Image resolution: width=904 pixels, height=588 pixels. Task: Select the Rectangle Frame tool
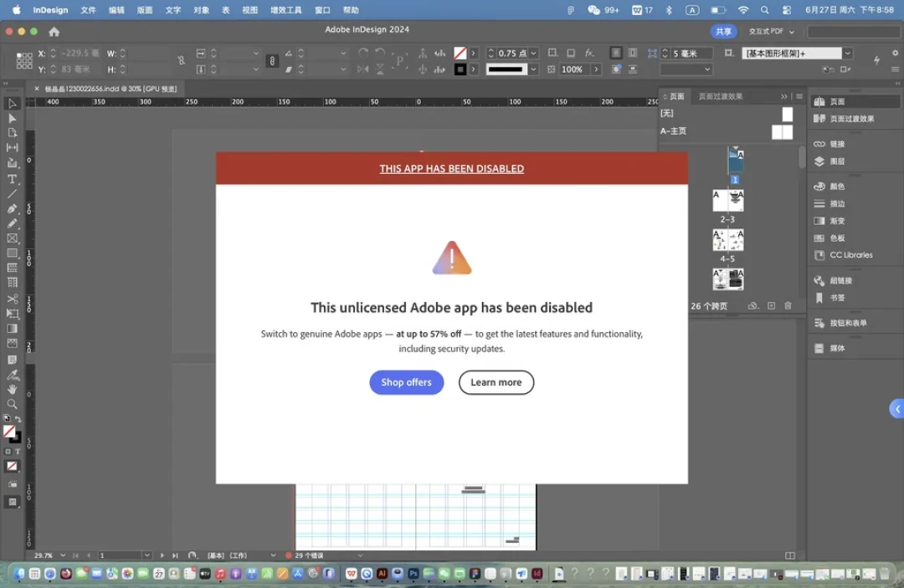tap(12, 238)
